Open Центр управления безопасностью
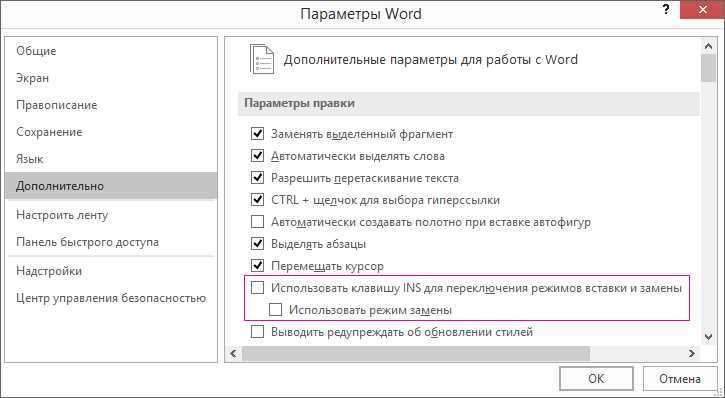 click(111, 298)
